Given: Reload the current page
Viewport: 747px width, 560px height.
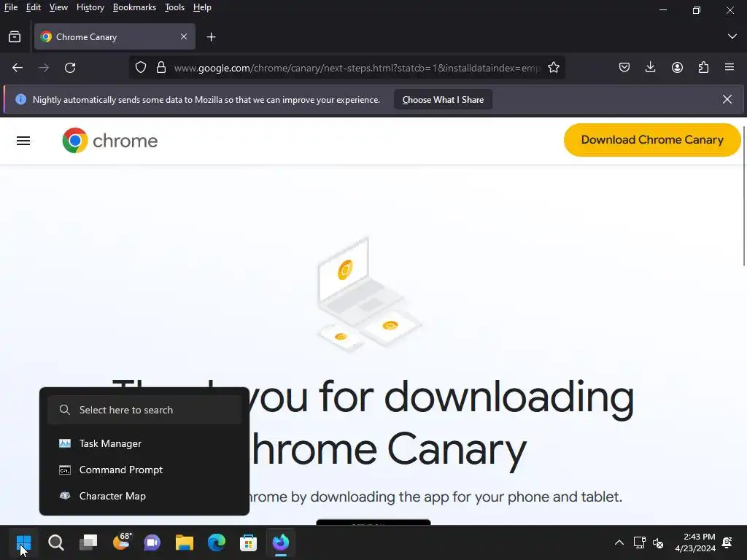Looking at the screenshot, I should (70, 68).
